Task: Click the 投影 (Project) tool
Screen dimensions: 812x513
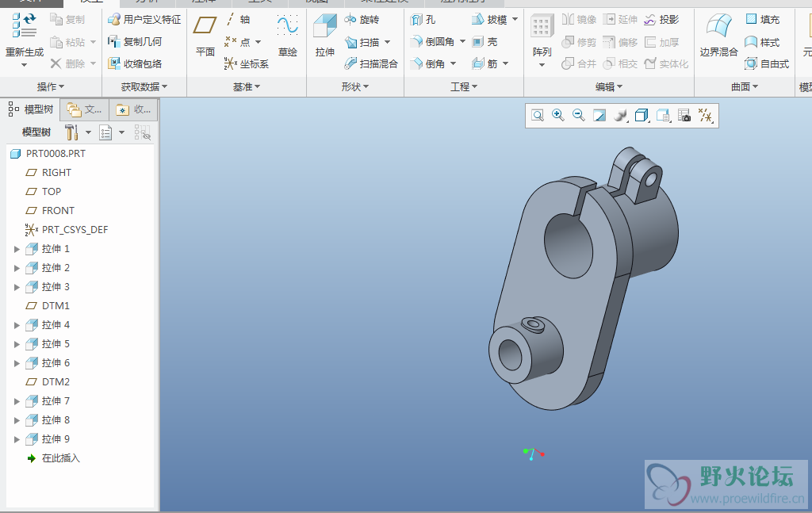Action: [661, 20]
